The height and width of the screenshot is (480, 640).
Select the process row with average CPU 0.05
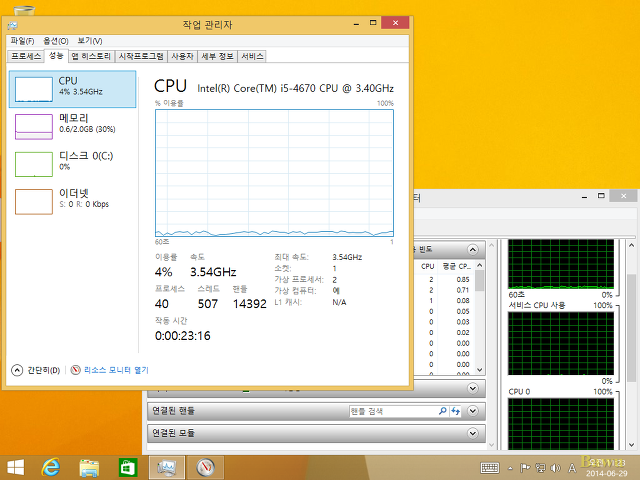pos(444,311)
